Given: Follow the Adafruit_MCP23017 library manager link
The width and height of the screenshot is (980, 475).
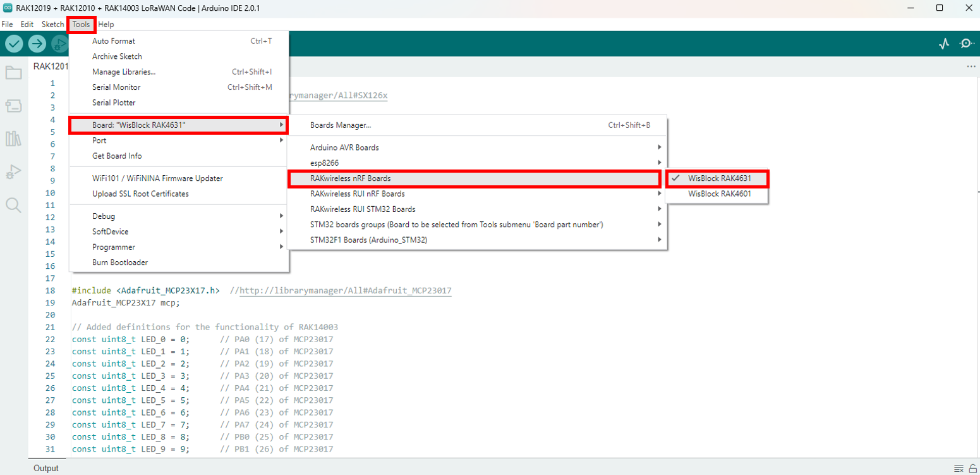Looking at the screenshot, I should point(346,291).
